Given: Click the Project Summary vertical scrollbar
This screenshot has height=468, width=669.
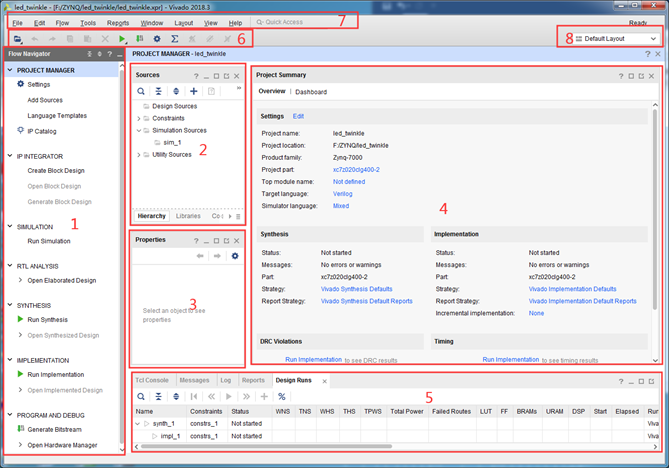Looking at the screenshot, I should coord(655,209).
